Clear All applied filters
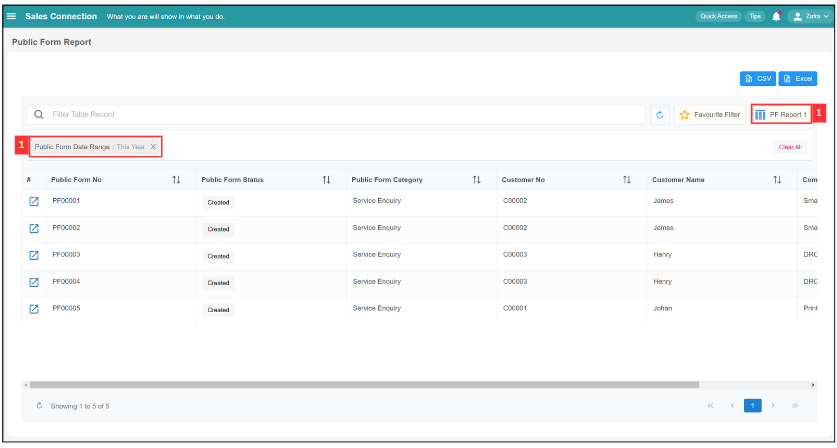This screenshot has height=448, width=837. (789, 147)
